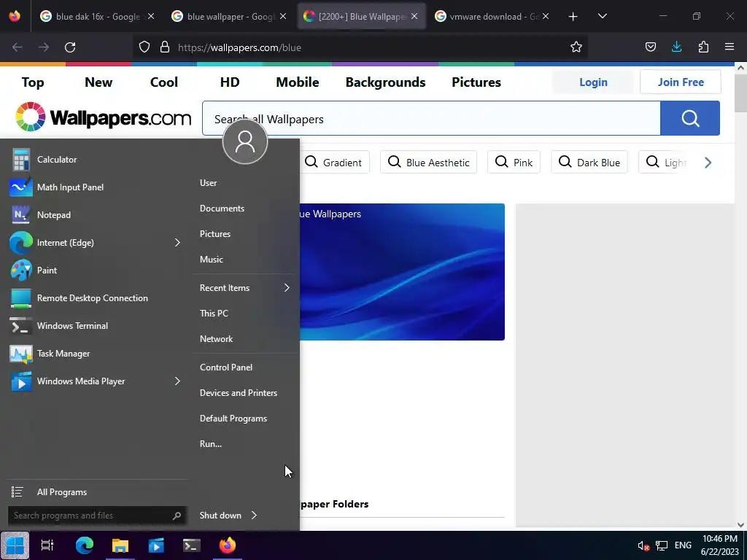The width and height of the screenshot is (747, 560).
Task: Expand Shut down options arrow
Action: [254, 516]
